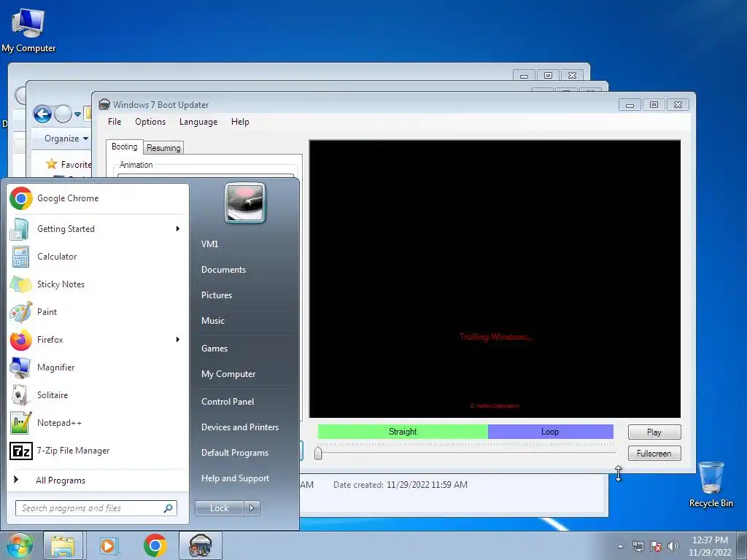
Task: Open the Help menu
Action: tap(240, 122)
